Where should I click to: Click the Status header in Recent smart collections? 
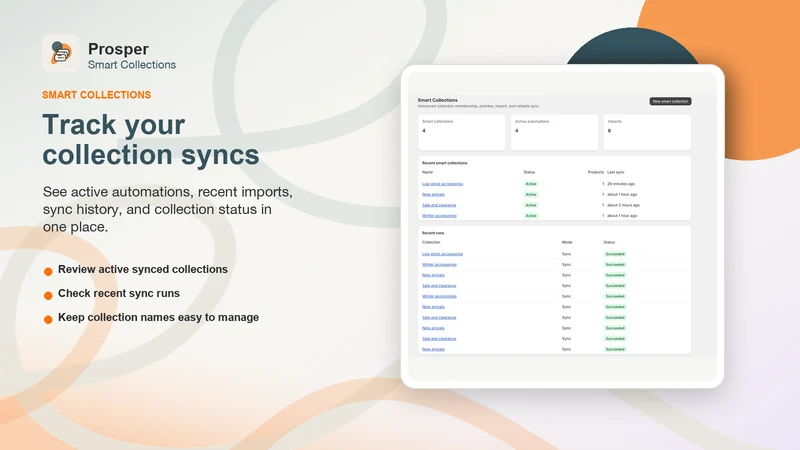[x=529, y=172]
